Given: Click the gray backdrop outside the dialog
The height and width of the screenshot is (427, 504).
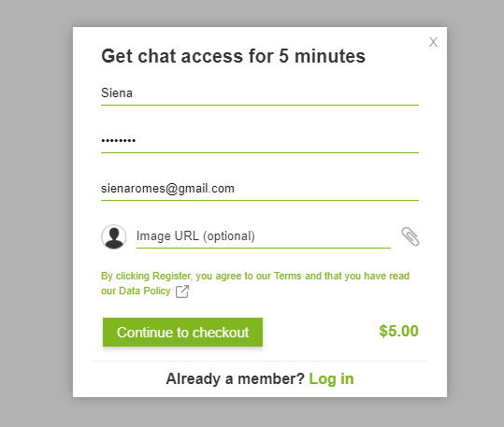Looking at the screenshot, I should (x=36, y=212).
